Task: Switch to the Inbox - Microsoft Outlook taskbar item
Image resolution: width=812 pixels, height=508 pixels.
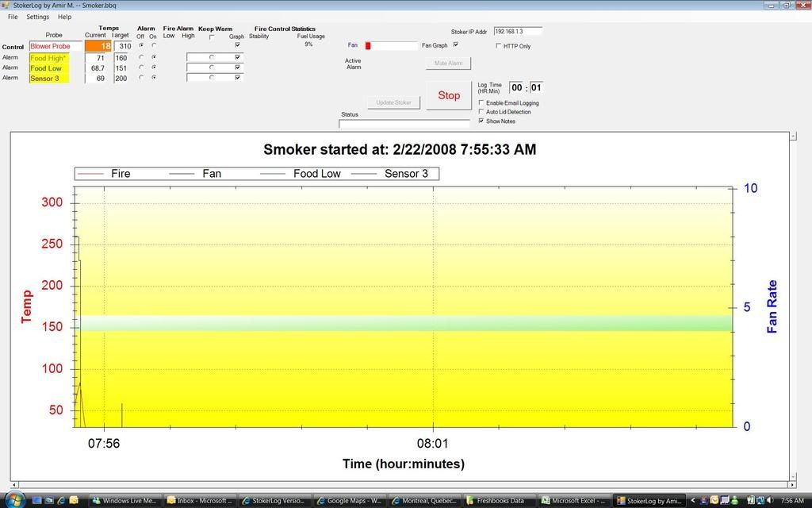Action: click(201, 501)
